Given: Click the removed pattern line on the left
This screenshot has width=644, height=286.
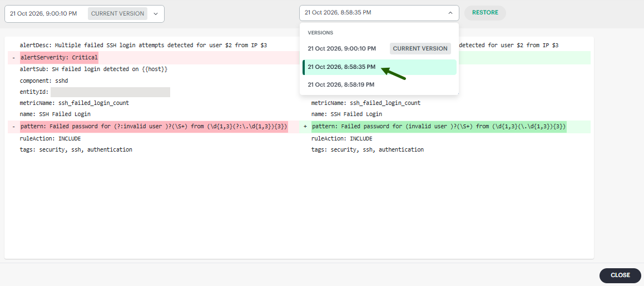Looking at the screenshot, I should [x=153, y=127].
